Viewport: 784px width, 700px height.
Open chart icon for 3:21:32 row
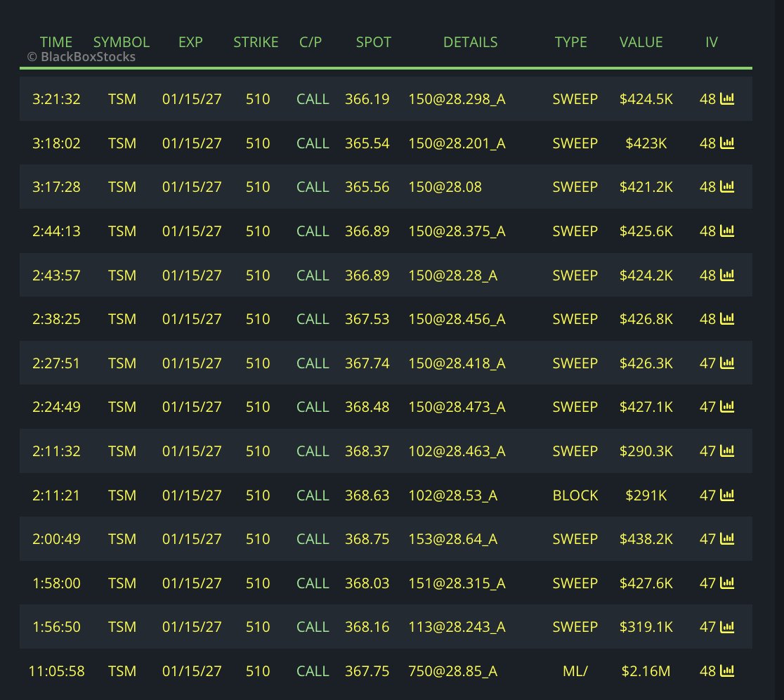[x=726, y=98]
